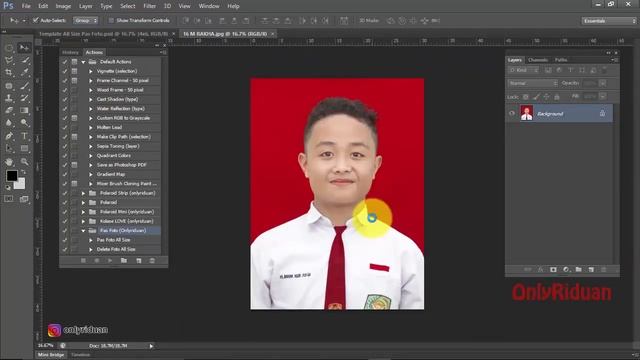
Task: Open the Auto-Select Group dropdown
Action: pos(86,20)
